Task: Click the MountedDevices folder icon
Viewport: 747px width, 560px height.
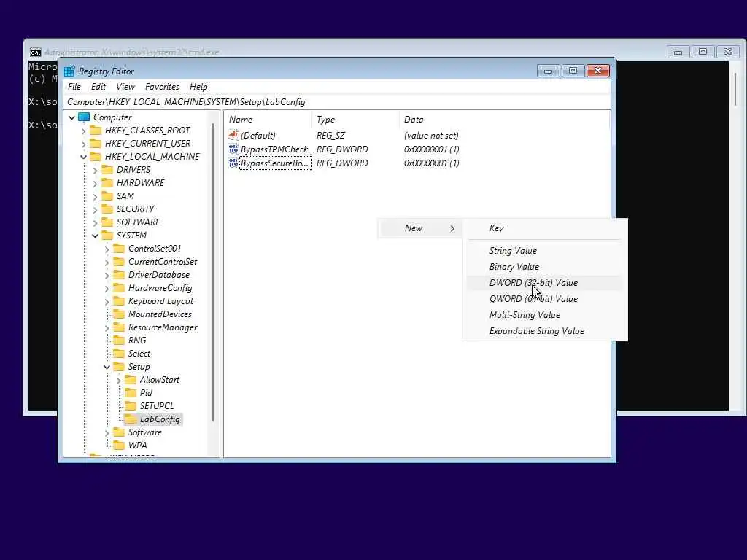Action: [x=119, y=314]
